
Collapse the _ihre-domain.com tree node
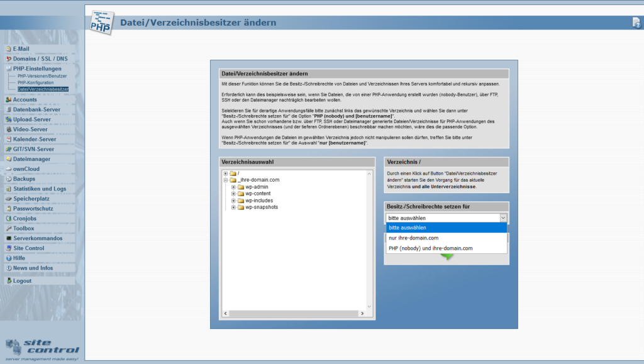[x=226, y=180]
